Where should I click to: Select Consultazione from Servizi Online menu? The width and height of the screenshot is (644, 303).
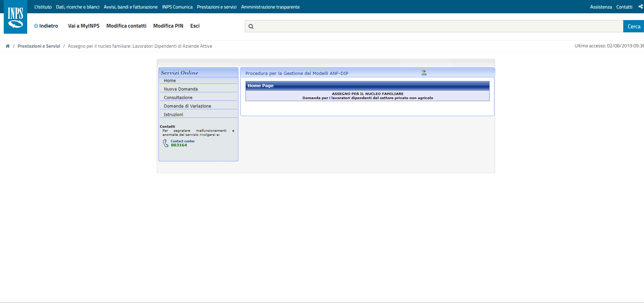(x=178, y=98)
